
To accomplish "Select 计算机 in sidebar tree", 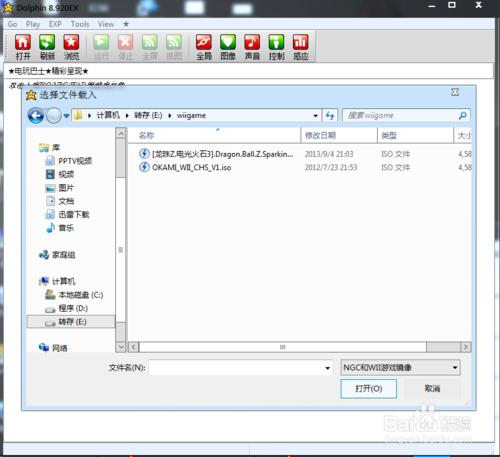I will click(x=57, y=282).
